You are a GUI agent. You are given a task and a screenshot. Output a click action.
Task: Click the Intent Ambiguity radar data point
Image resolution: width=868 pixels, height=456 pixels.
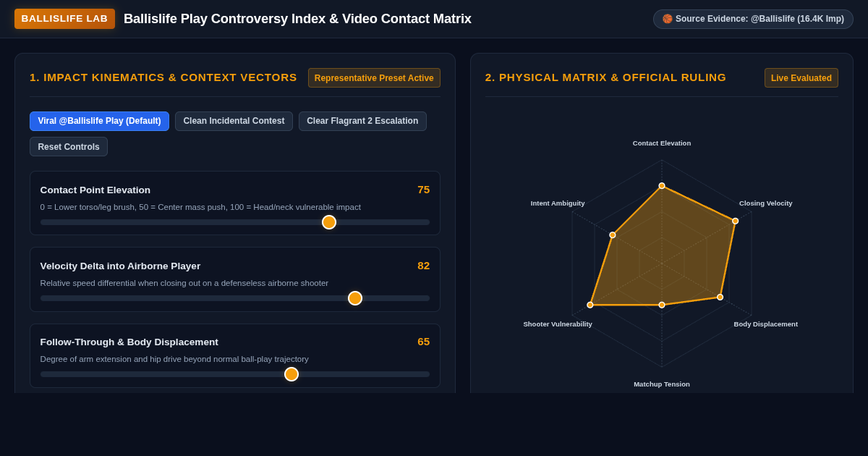point(613,235)
